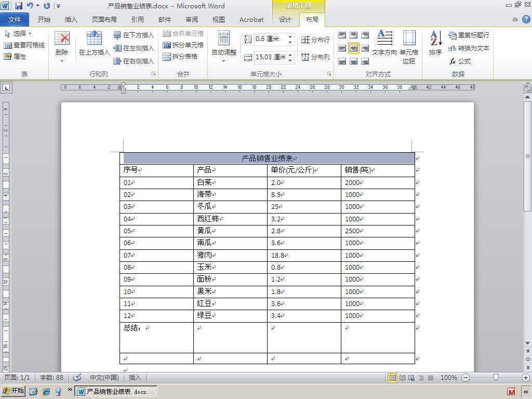Image resolution: width=532 pixels, height=399 pixels.
Task: Open the Formula (公式) dialog
Action: click(x=460, y=61)
